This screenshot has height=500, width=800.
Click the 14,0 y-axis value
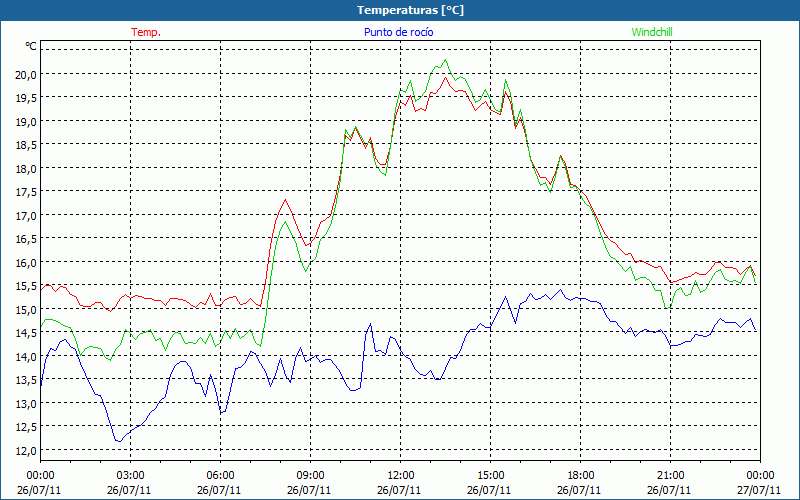26,356
